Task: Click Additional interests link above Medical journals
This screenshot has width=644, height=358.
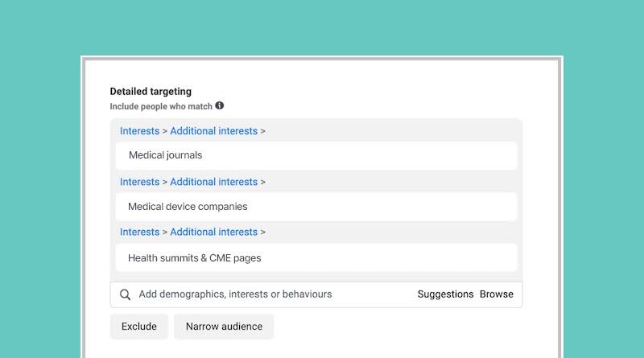Action: (x=213, y=131)
